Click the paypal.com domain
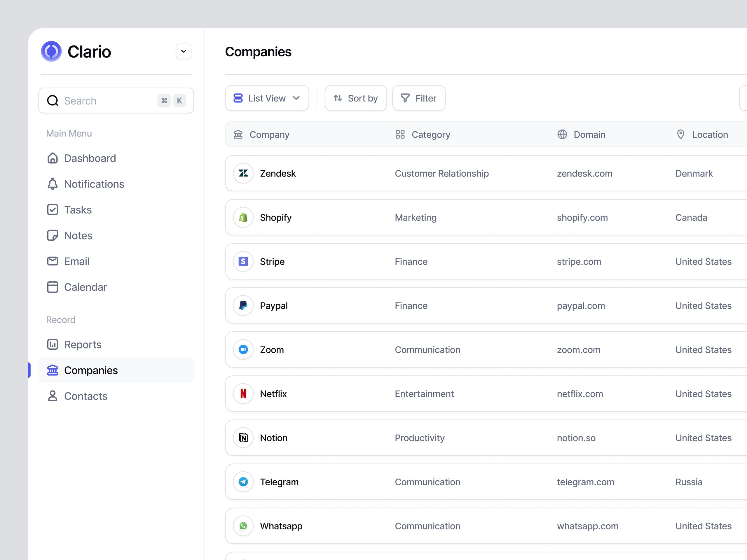Screen dimensions: 747x560 click(581, 306)
